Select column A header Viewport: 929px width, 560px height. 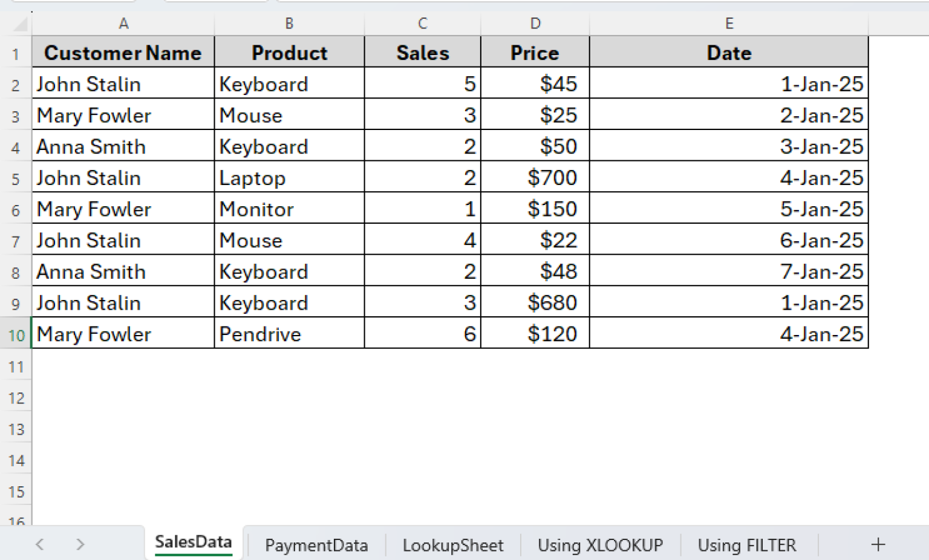[x=123, y=24]
